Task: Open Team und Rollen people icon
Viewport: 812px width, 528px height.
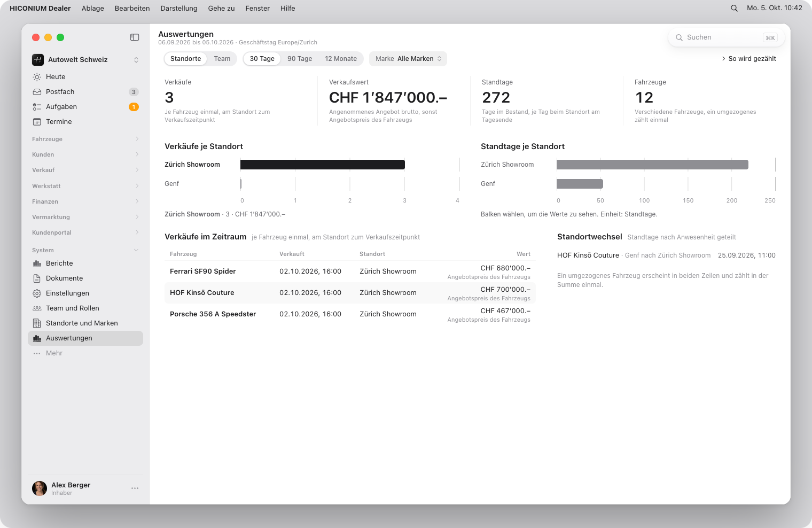Action: click(x=37, y=308)
